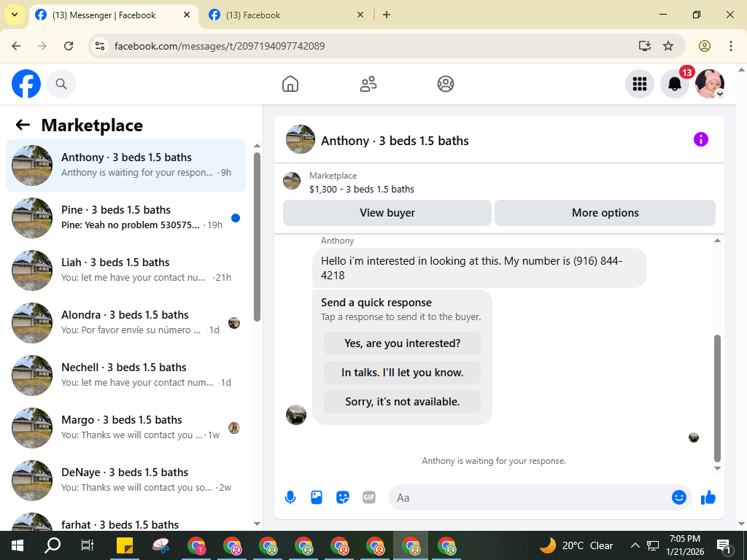Click the install app icon in address bar
The image size is (747, 560).
tap(645, 46)
